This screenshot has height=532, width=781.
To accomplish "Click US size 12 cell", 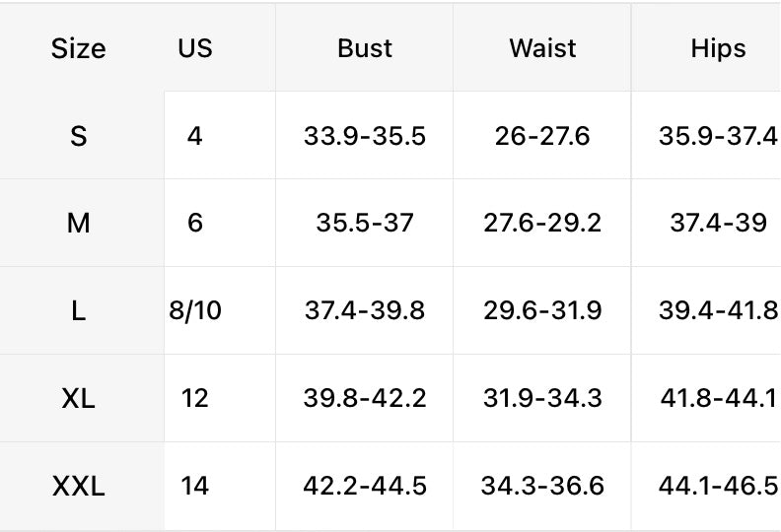I will (195, 399).
